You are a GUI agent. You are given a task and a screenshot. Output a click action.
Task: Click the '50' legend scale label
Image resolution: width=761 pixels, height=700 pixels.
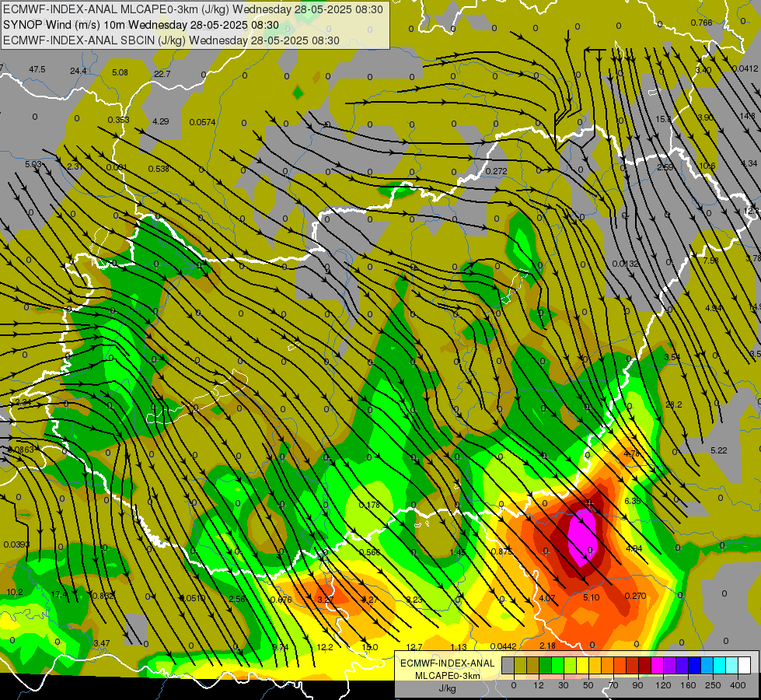tap(588, 685)
